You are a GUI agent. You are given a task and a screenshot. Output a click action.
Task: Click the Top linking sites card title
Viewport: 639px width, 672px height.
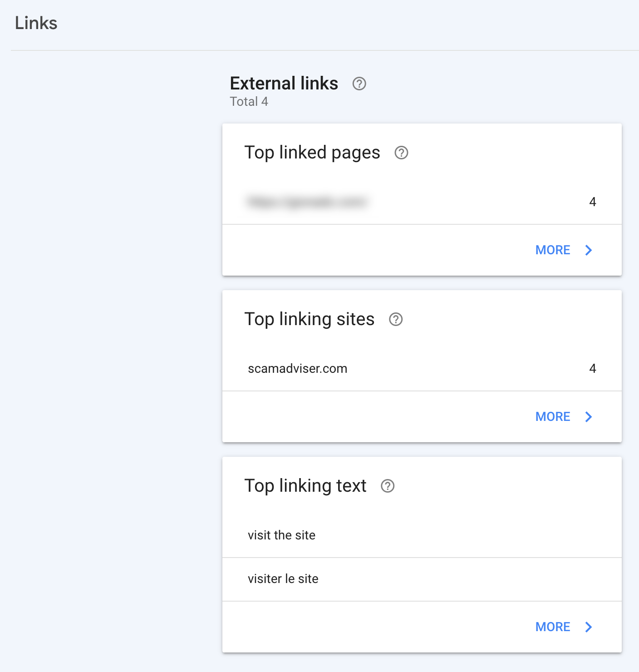[310, 320]
